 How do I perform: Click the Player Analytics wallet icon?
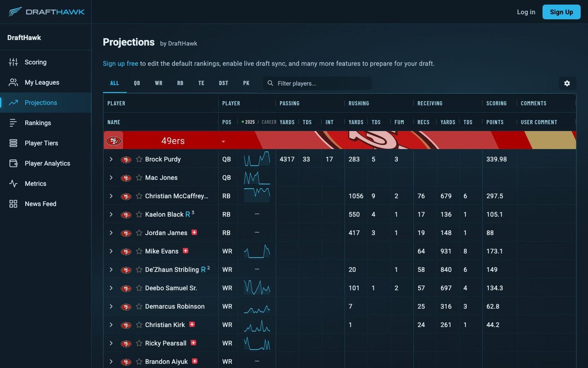pyautogui.click(x=13, y=163)
